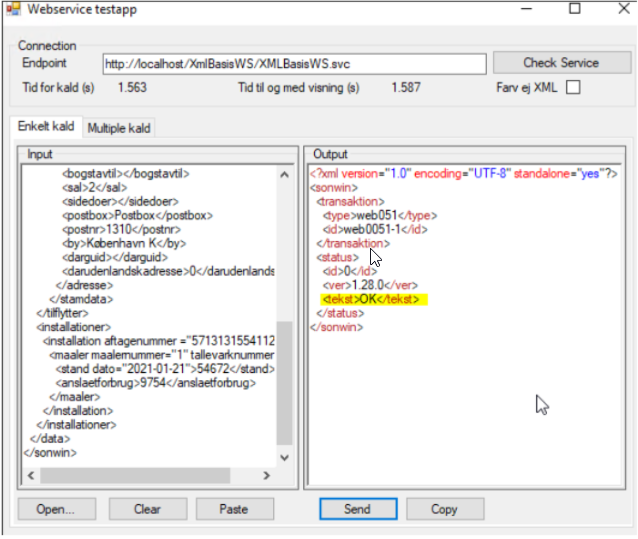
Task: Click the Tid til og med visning value 1.587
Action: point(406,87)
